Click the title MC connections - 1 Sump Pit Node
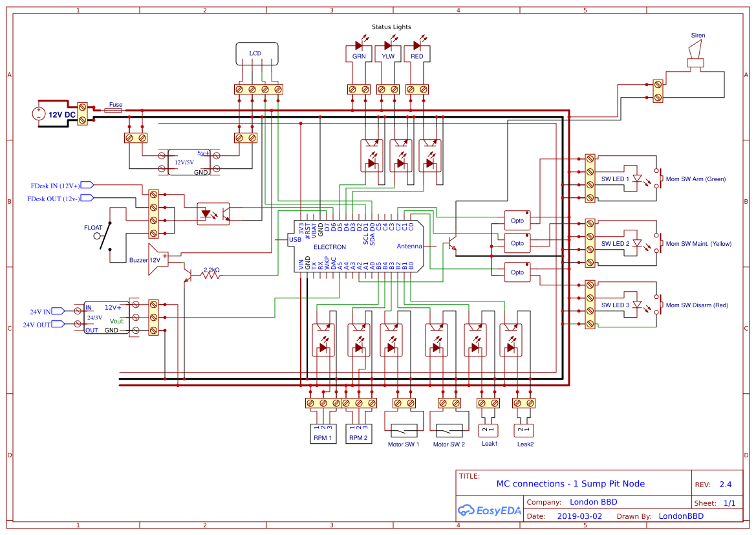Screen dimensions: 756x535 (570, 483)
